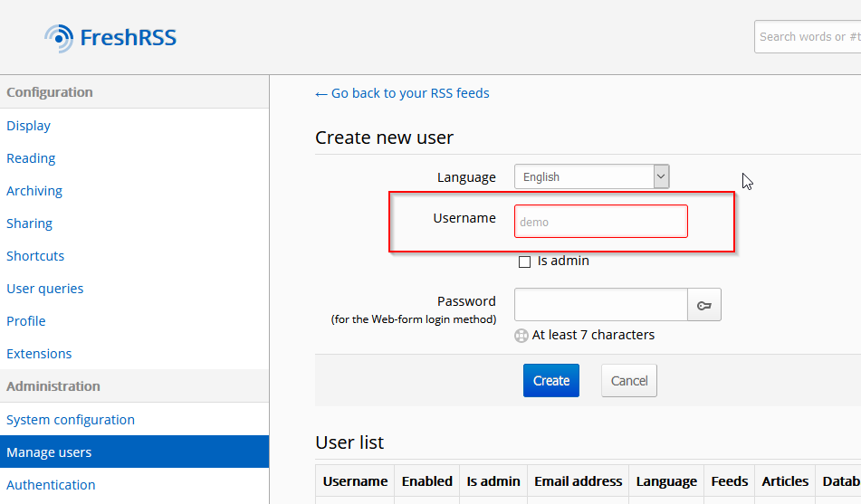Go to User queries page
Viewport: 861px width, 504px height.
click(45, 289)
